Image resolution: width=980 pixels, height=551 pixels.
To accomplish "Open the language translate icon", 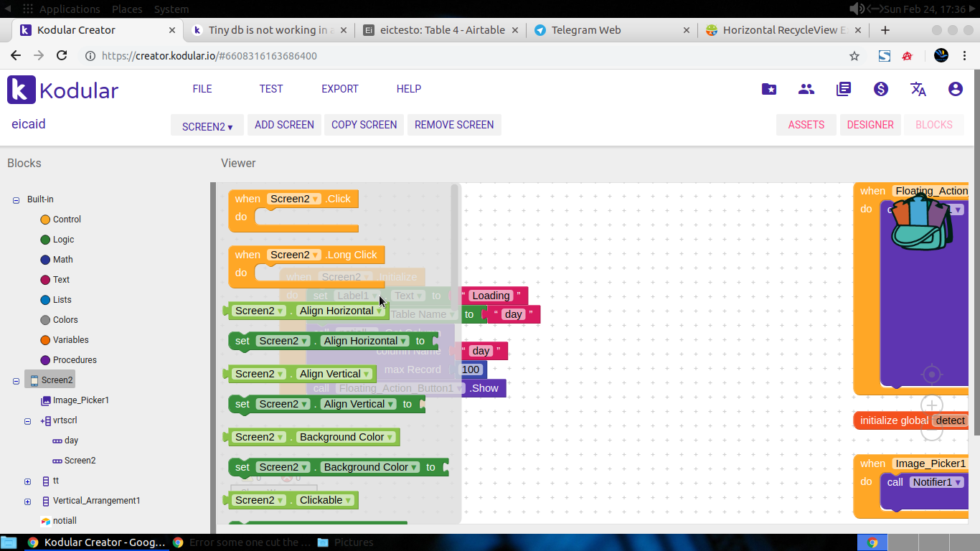I will point(918,89).
